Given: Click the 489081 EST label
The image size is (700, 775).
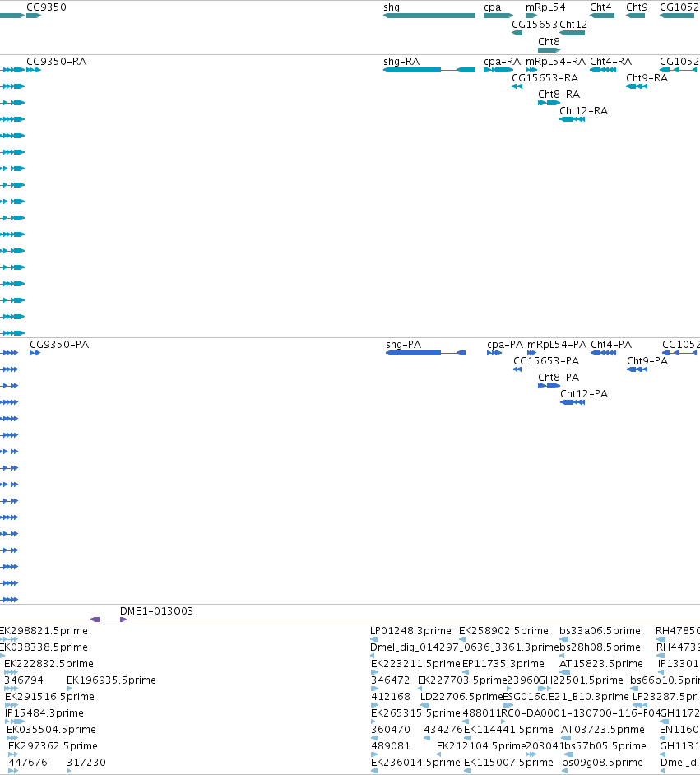Looking at the screenshot, I should [x=391, y=746].
